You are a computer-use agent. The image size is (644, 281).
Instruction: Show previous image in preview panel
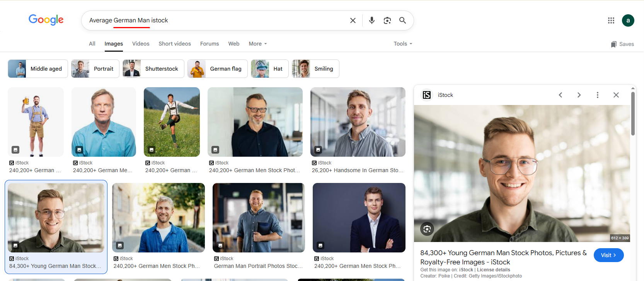pos(560,95)
